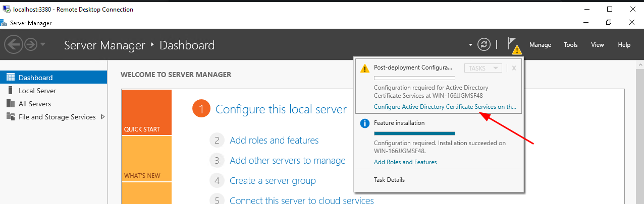The image size is (644, 204).
Task: Open the dropdown arrow beside the refresh icon
Action: [x=470, y=45]
